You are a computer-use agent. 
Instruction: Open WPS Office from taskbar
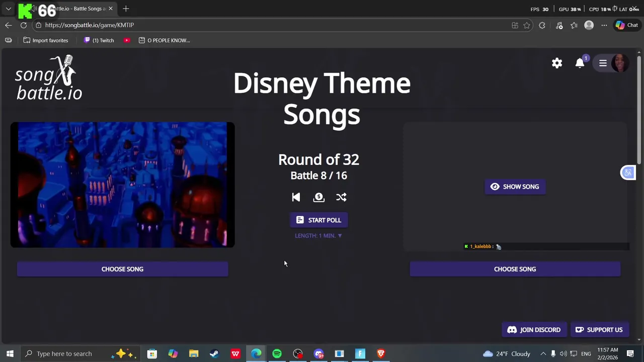[x=235, y=353]
